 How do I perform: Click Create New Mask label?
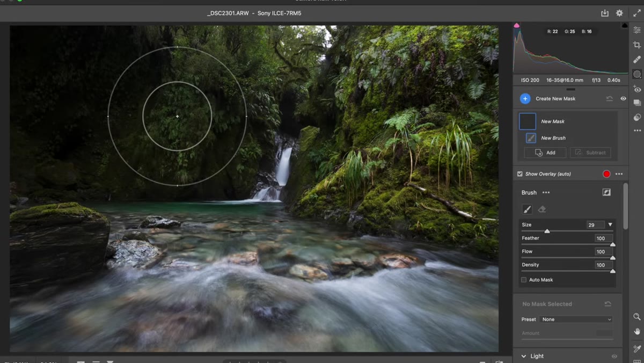[x=555, y=99]
